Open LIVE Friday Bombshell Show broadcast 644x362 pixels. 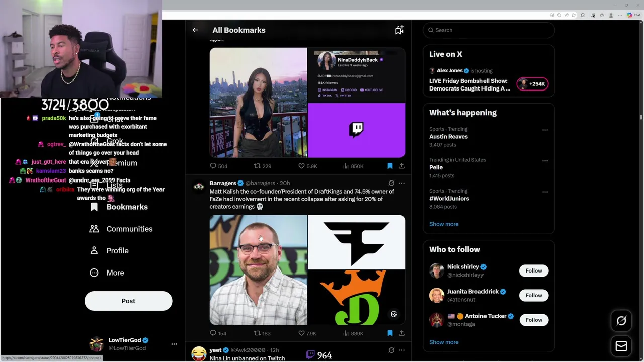469,84
